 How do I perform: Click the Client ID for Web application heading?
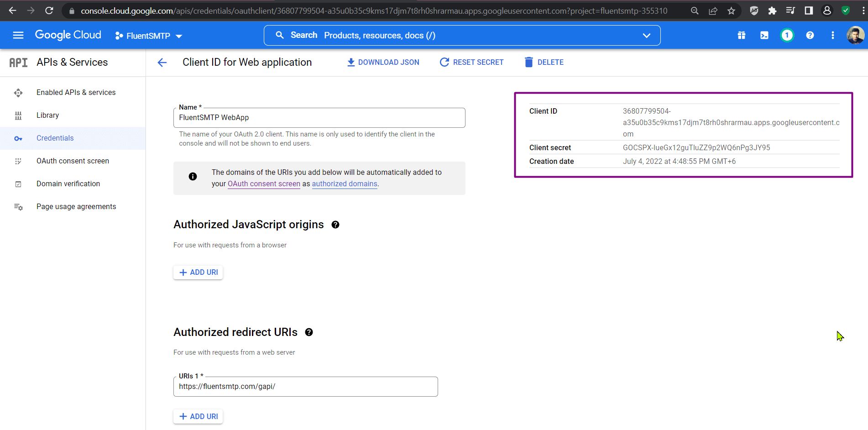247,62
